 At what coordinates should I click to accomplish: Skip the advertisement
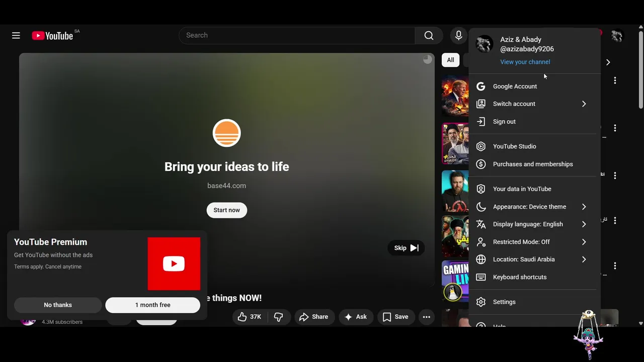[406, 248]
